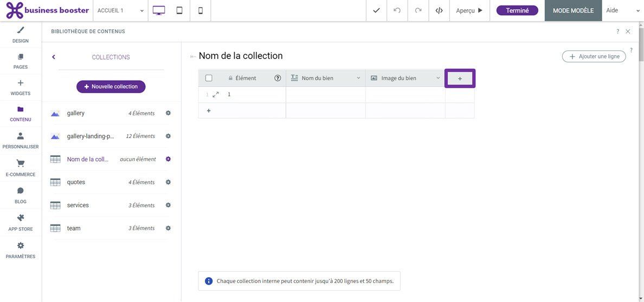Expand row 1 with the arrows icon
This screenshot has height=302, width=644.
pos(216,94)
